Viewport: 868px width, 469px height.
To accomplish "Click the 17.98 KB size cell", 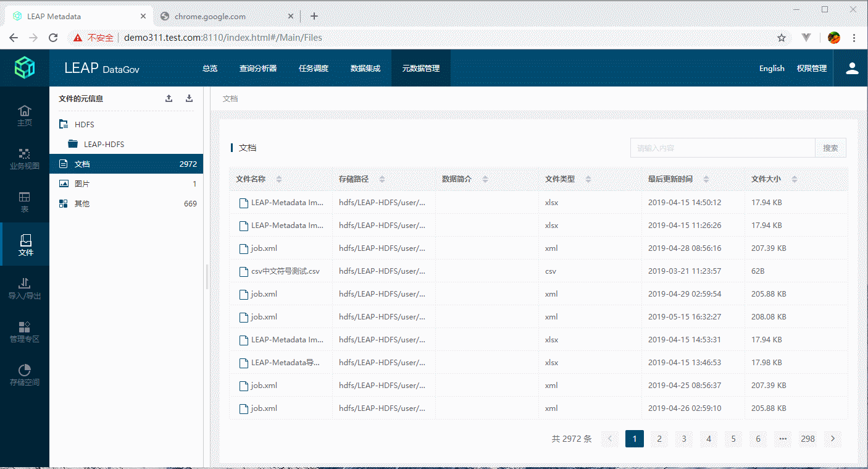I will click(x=767, y=363).
